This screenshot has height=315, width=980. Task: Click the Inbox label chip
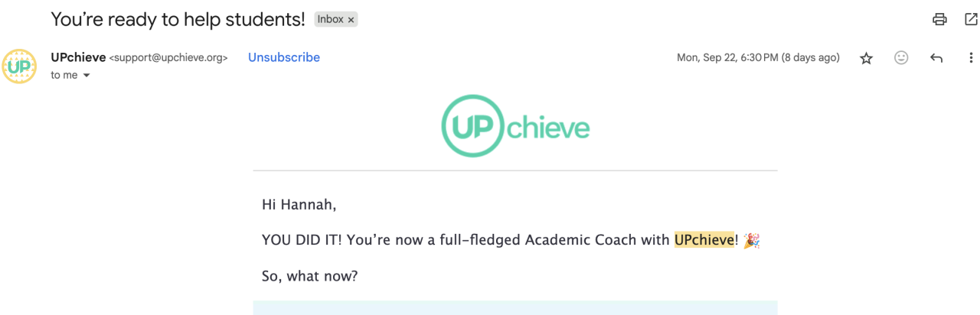[x=331, y=20]
